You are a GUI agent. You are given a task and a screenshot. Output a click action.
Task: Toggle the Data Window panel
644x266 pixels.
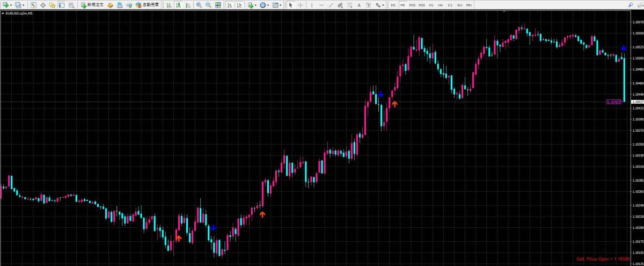pos(43,5)
